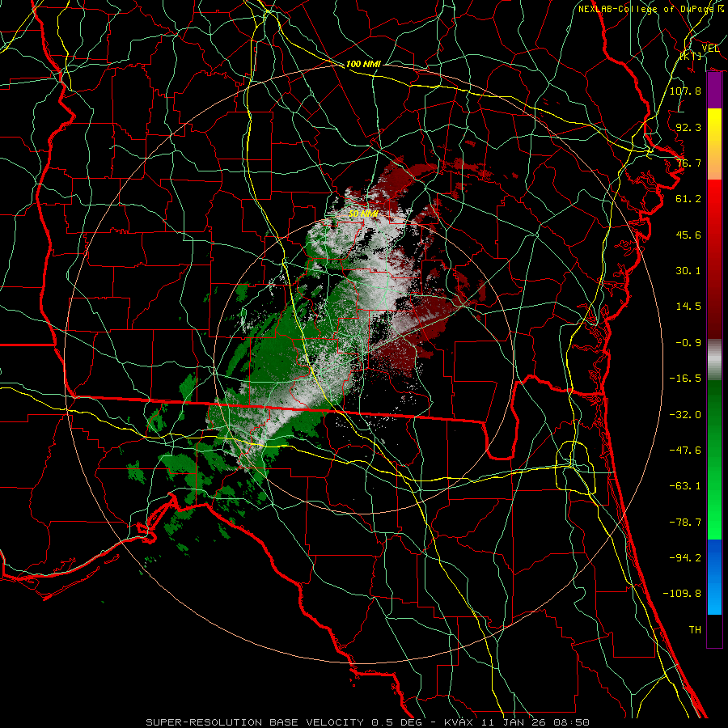Click the blue segment of the color bar

(714, 577)
